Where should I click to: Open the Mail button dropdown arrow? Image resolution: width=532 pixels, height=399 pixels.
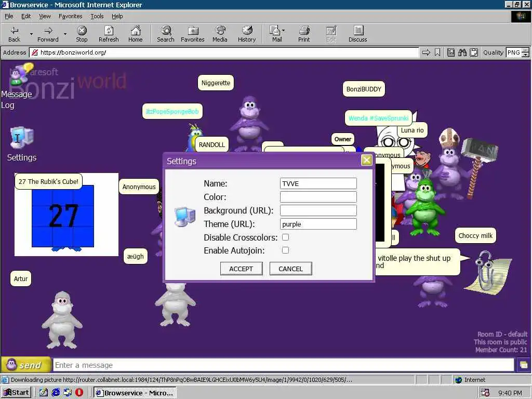pyautogui.click(x=283, y=31)
